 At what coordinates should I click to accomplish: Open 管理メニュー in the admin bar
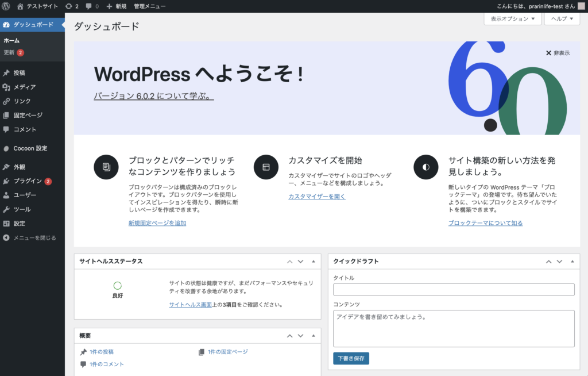150,6
